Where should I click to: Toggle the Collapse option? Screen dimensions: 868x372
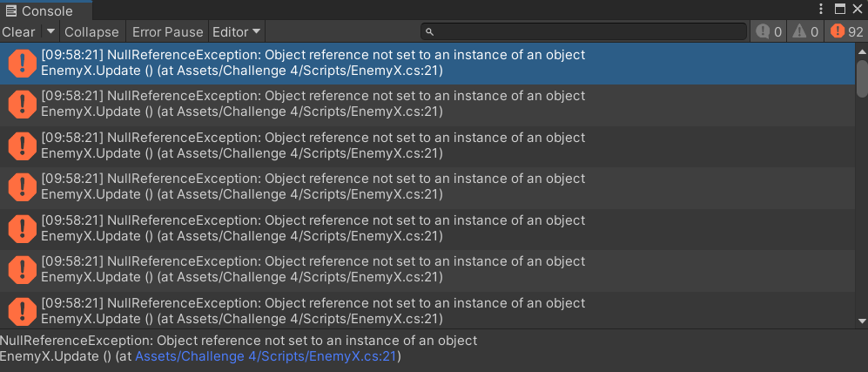pyautogui.click(x=91, y=32)
